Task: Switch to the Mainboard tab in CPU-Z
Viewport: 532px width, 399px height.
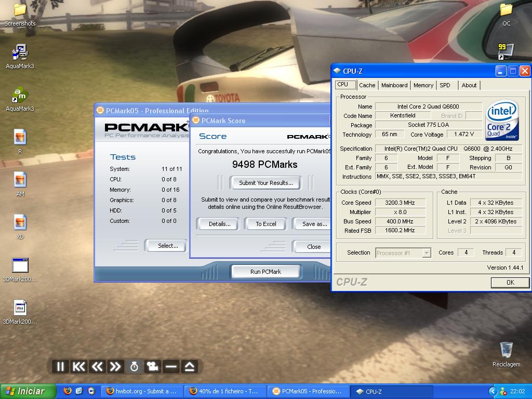Action: pyautogui.click(x=394, y=85)
